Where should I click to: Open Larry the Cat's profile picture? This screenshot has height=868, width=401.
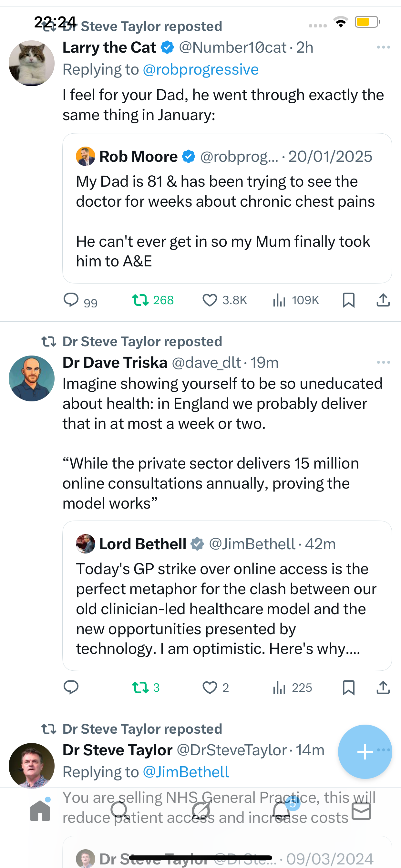pyautogui.click(x=32, y=63)
